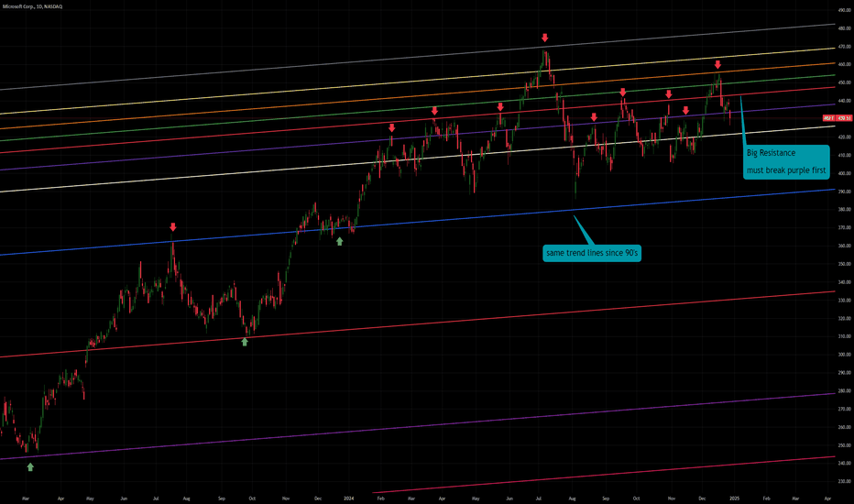Select the yellow trend line
854x504 pixels.
[x=417, y=82]
